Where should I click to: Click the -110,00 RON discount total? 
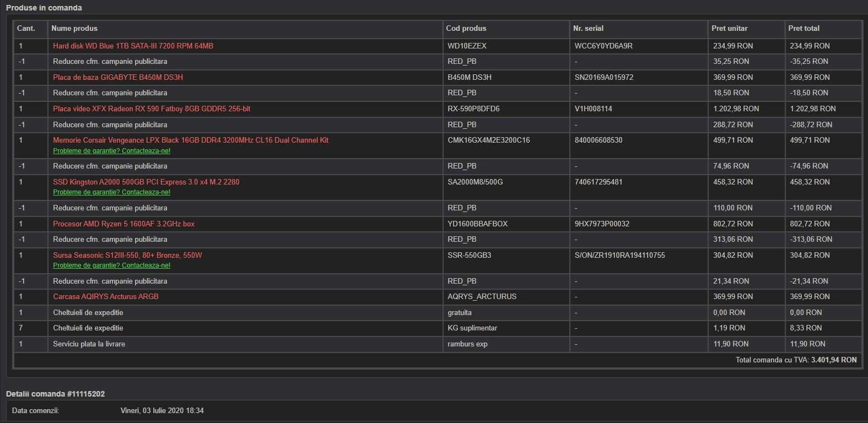tap(811, 208)
